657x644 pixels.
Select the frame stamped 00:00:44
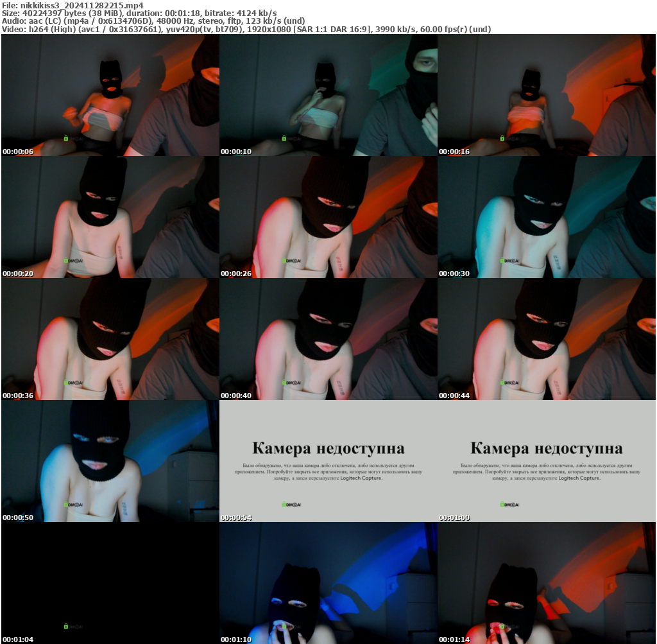pos(547,339)
